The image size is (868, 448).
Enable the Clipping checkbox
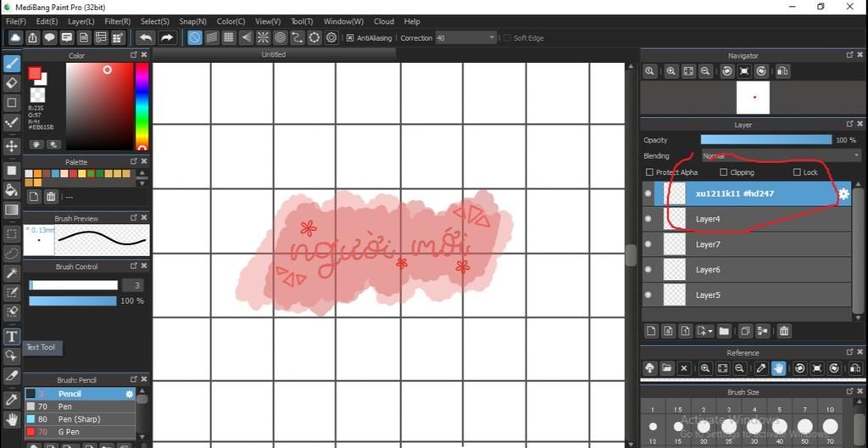pos(723,172)
